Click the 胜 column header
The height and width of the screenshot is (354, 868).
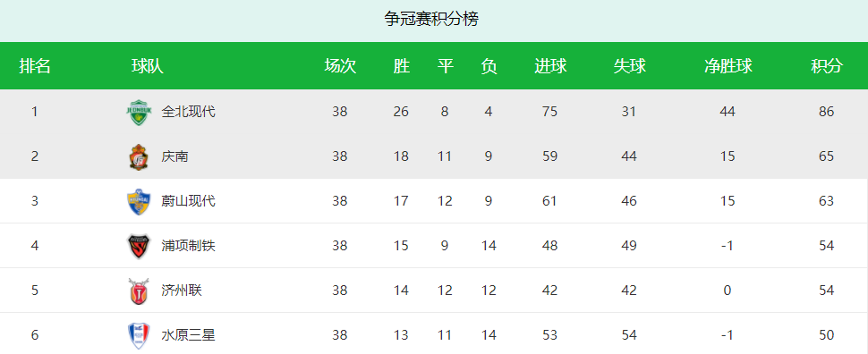pyautogui.click(x=402, y=66)
